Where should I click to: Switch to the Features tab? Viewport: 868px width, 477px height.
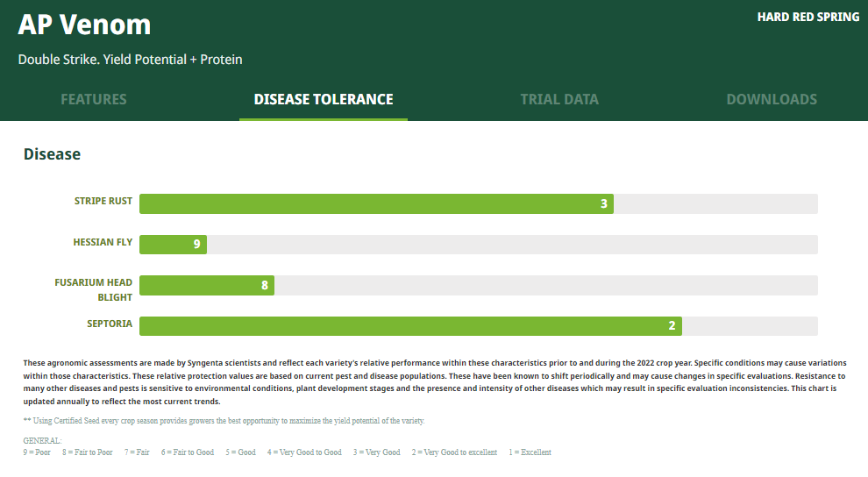pyautogui.click(x=94, y=100)
